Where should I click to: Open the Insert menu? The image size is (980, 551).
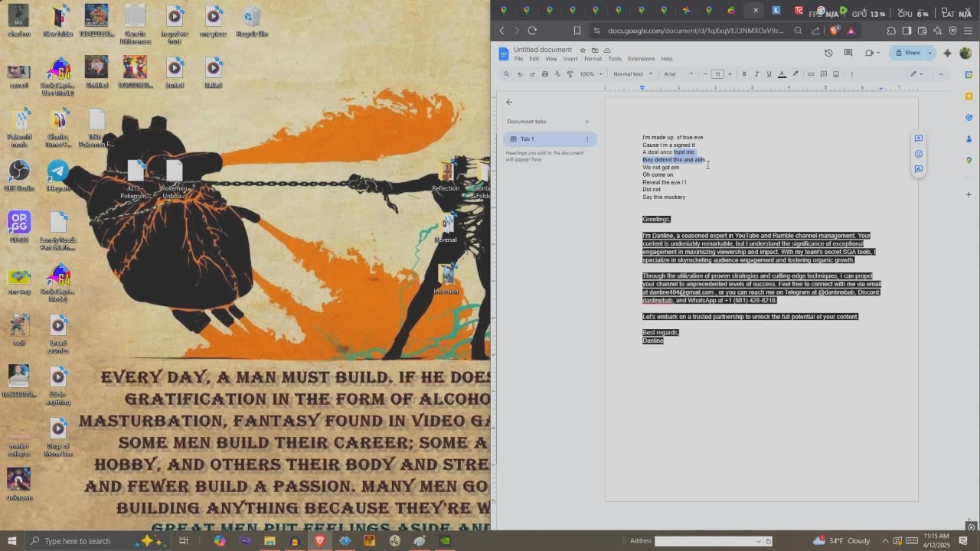570,59
